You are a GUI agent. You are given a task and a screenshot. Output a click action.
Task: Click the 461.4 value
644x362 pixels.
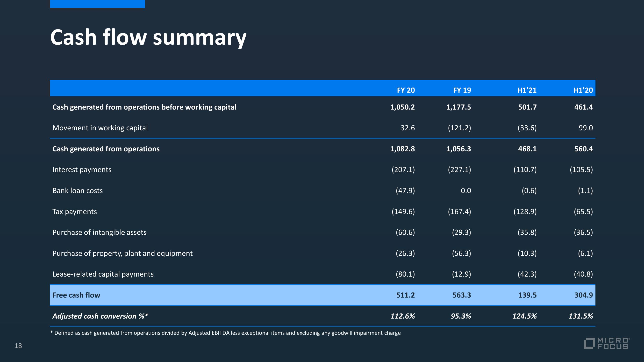tap(584, 107)
